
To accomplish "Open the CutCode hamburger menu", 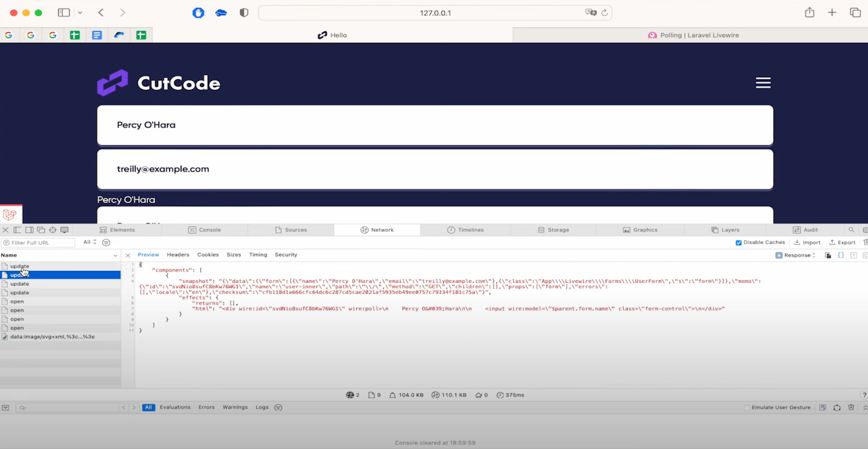I will point(763,83).
